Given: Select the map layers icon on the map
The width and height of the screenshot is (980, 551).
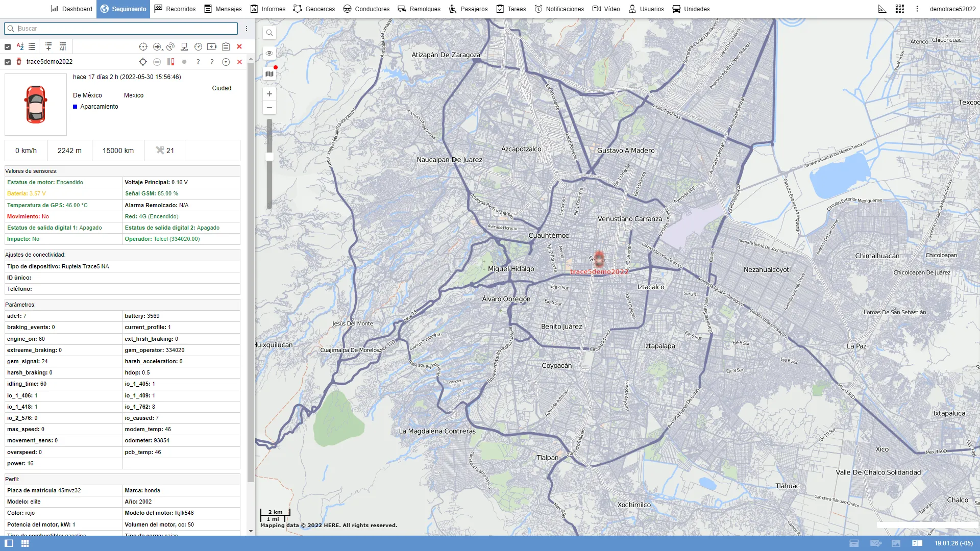Looking at the screenshot, I should click(269, 73).
